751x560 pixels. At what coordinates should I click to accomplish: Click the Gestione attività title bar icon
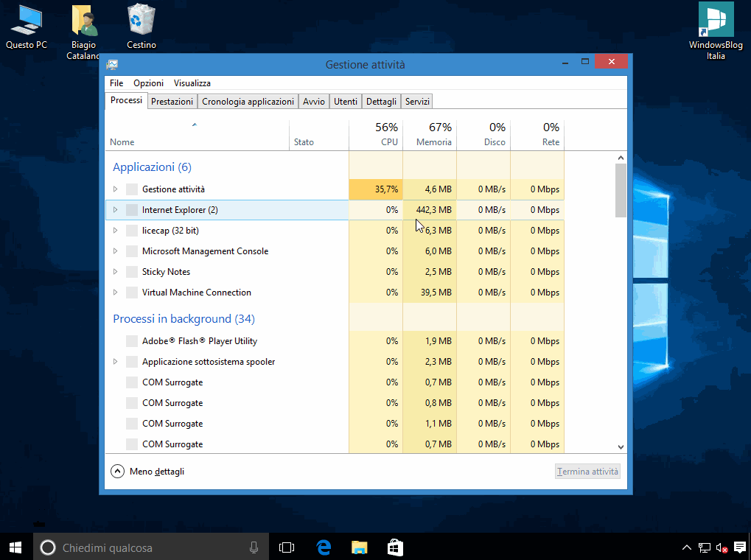tap(113, 65)
